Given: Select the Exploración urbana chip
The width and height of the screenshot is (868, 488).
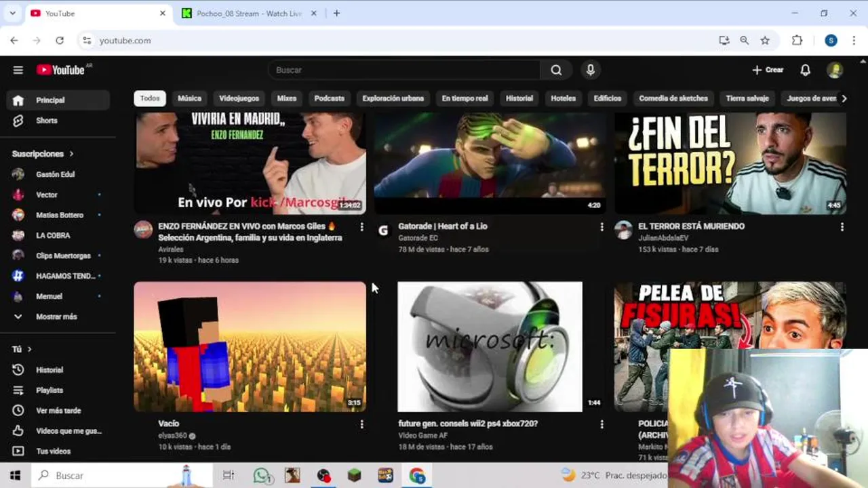Looking at the screenshot, I should click(393, 98).
